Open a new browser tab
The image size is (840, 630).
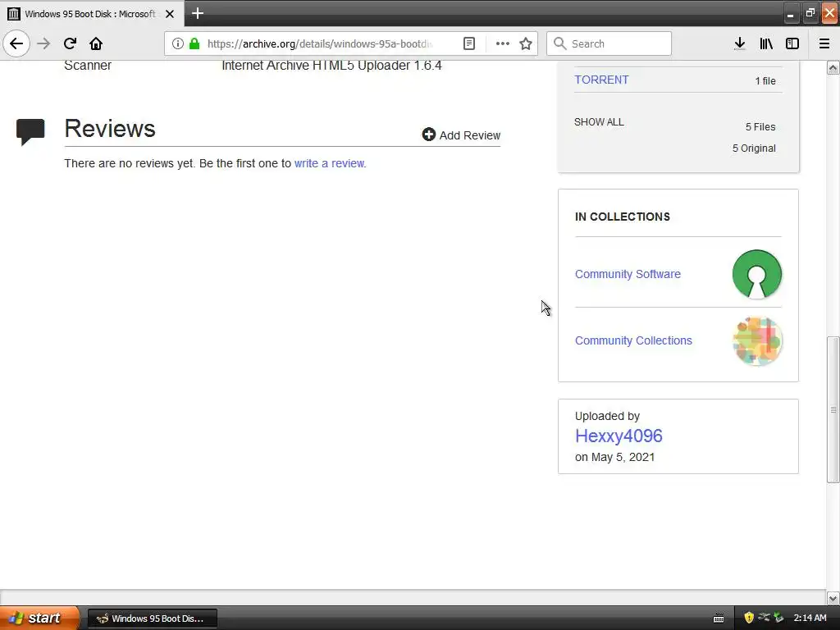[x=198, y=13]
